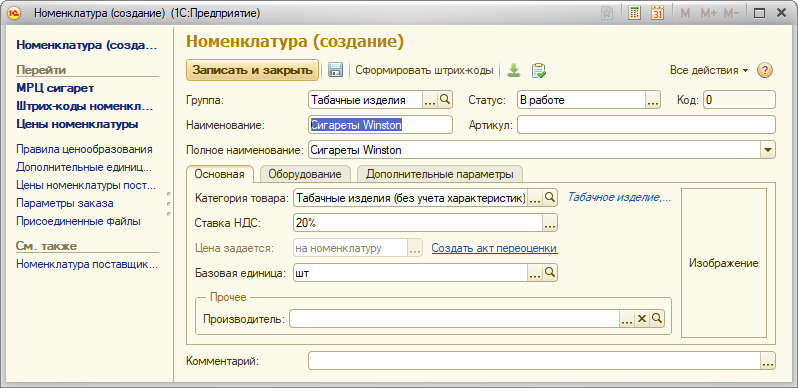Screen dimensions: 798x388
Task: Click ellipsis button of Ставка НДС field
Action: [x=551, y=223]
